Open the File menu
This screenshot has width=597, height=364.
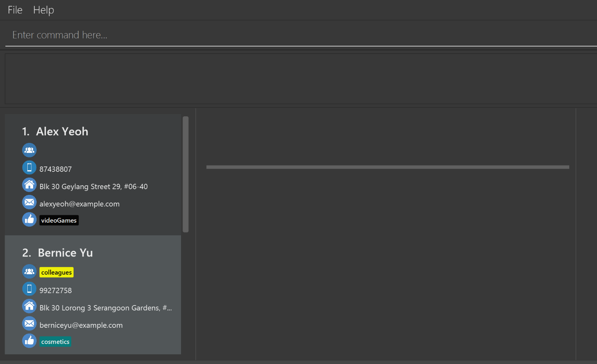point(15,10)
